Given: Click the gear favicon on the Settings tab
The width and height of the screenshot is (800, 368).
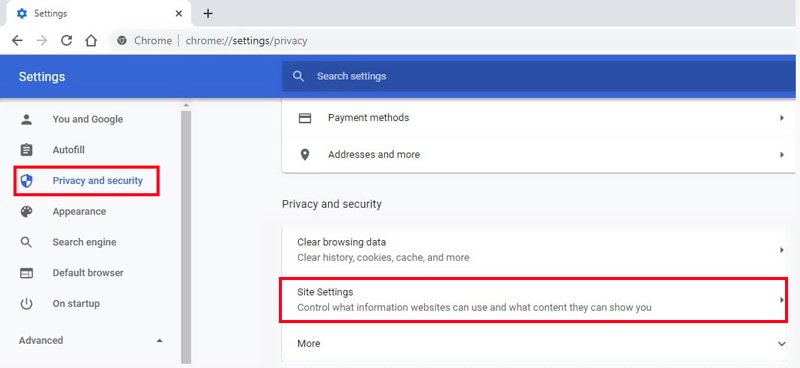Looking at the screenshot, I should (x=22, y=13).
